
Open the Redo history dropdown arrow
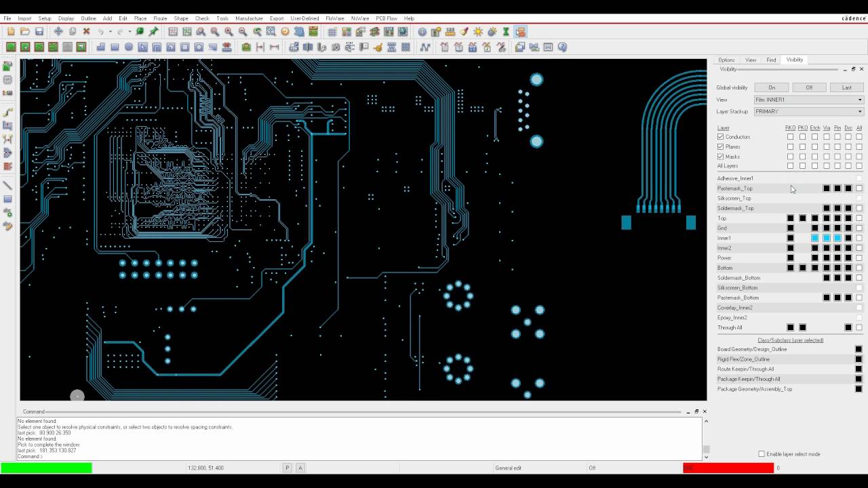coord(130,32)
